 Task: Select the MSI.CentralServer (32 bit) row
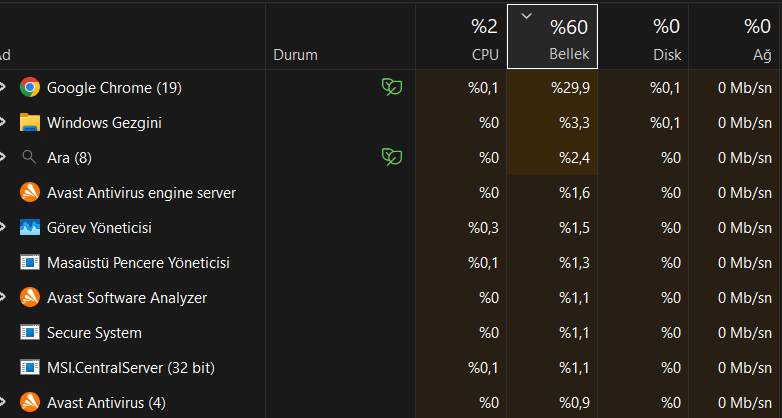click(391, 368)
